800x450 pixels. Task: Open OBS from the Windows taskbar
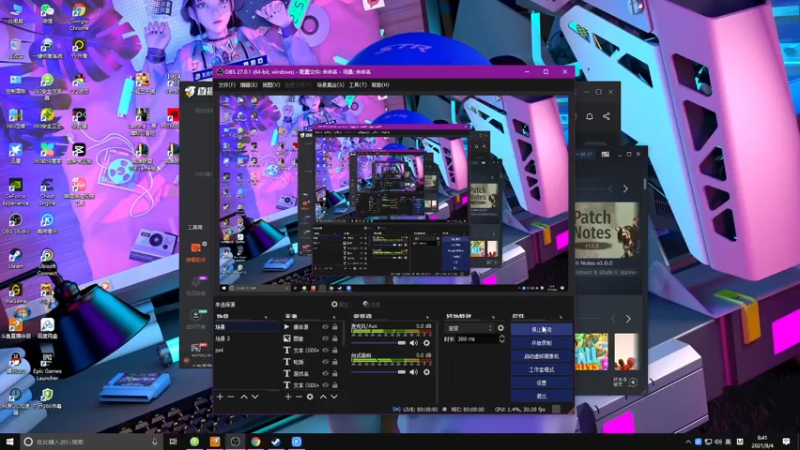[x=235, y=441]
